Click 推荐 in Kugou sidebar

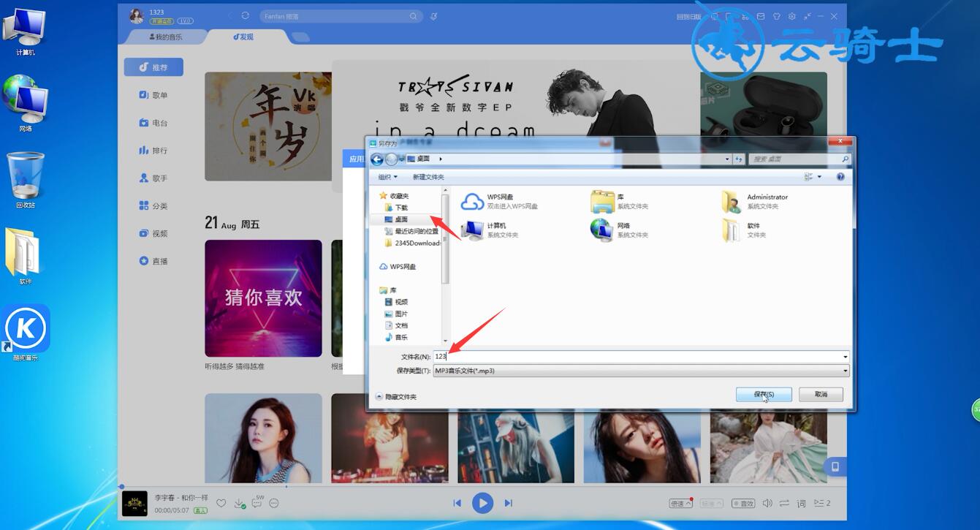[153, 67]
